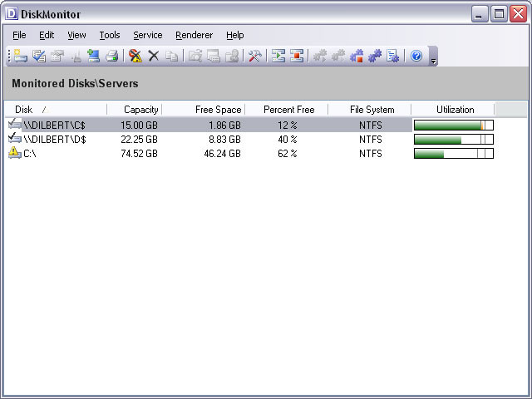Click the first grayed service gear icon
The height and width of the screenshot is (399, 532).
click(x=319, y=56)
